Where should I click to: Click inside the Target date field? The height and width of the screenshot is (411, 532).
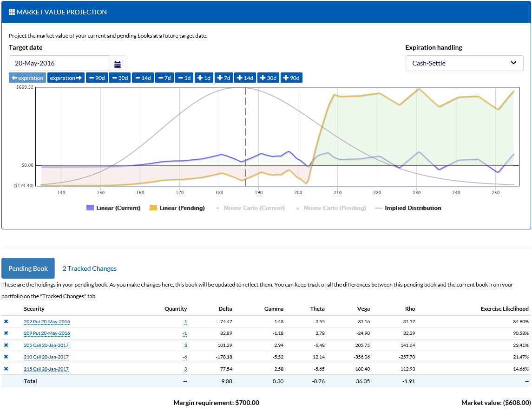point(59,63)
